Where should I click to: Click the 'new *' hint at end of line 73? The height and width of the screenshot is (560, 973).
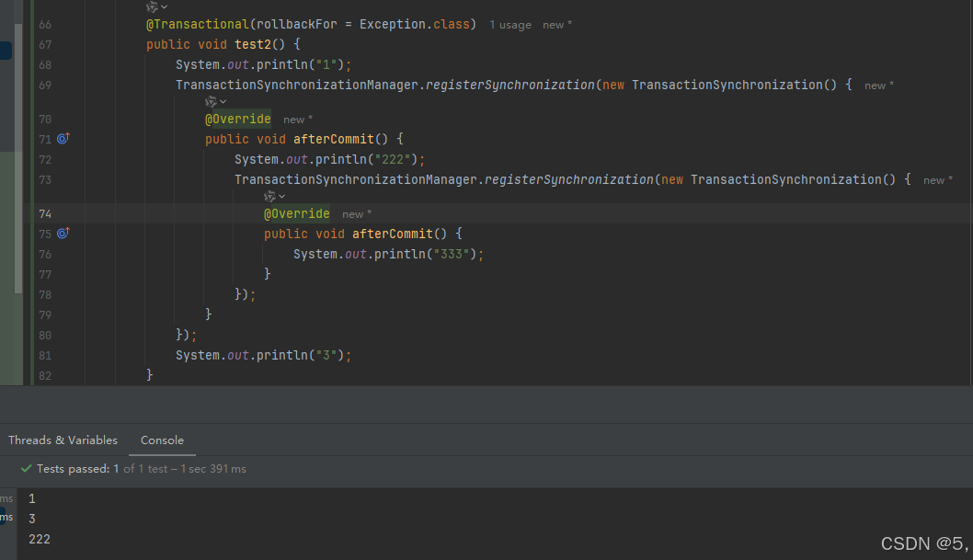936,179
